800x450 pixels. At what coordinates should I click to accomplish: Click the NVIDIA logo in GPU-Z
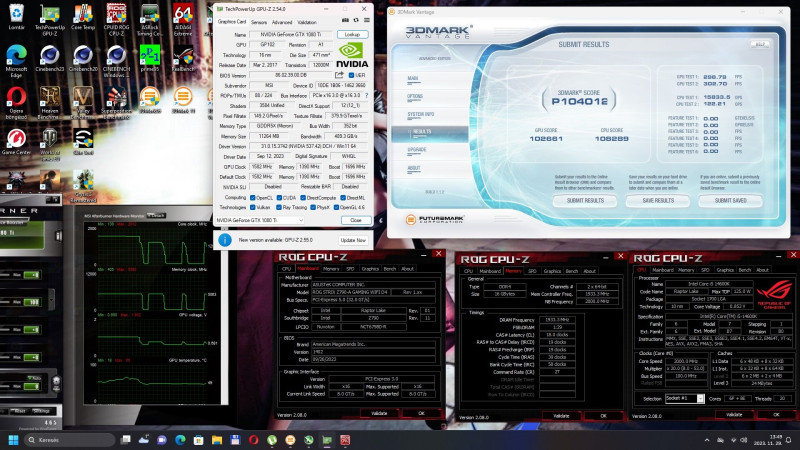coord(352,55)
